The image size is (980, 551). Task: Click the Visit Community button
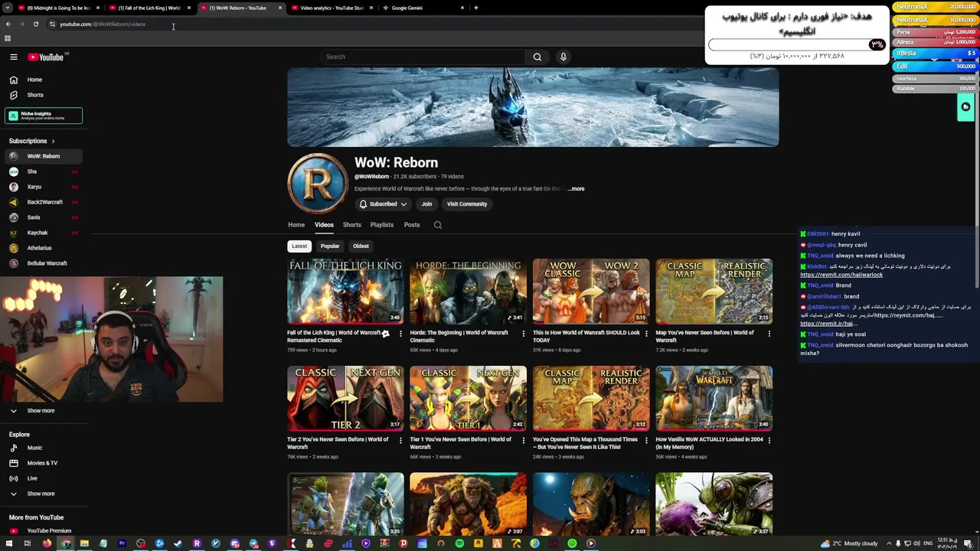pyautogui.click(x=467, y=204)
